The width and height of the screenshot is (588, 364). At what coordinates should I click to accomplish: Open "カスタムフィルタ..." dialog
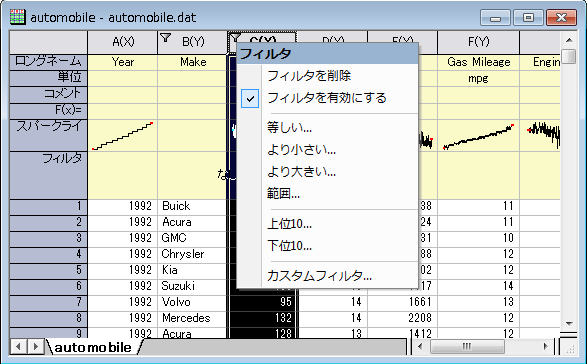(x=319, y=276)
